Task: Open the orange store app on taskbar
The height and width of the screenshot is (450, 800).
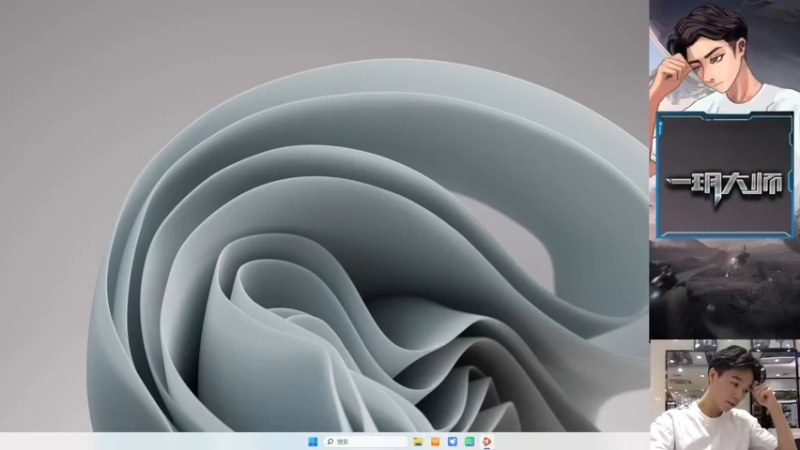Action: [x=435, y=441]
